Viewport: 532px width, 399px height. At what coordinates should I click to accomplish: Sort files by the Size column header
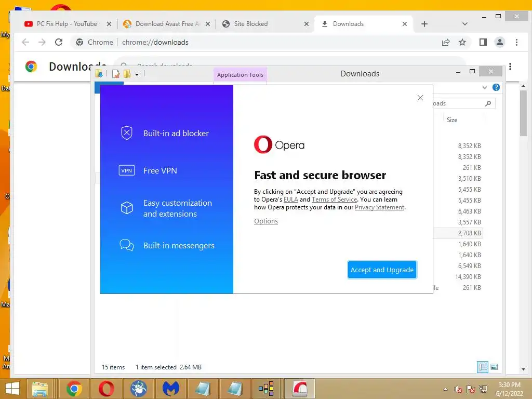pyautogui.click(x=452, y=120)
